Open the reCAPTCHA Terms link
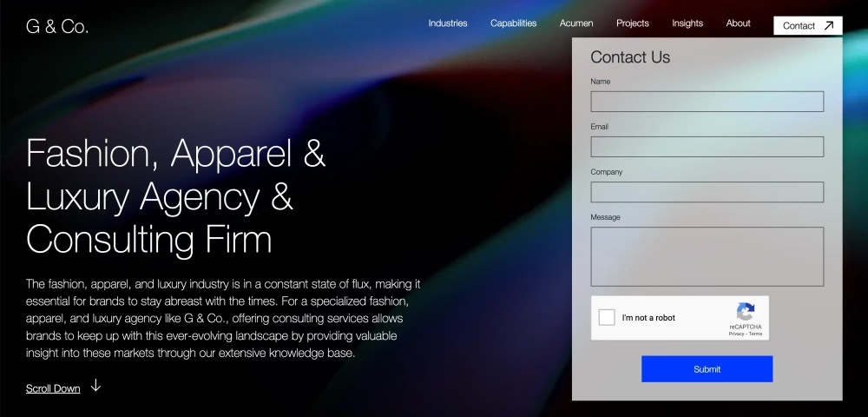Viewport: 868px width, 417px height. coord(755,334)
